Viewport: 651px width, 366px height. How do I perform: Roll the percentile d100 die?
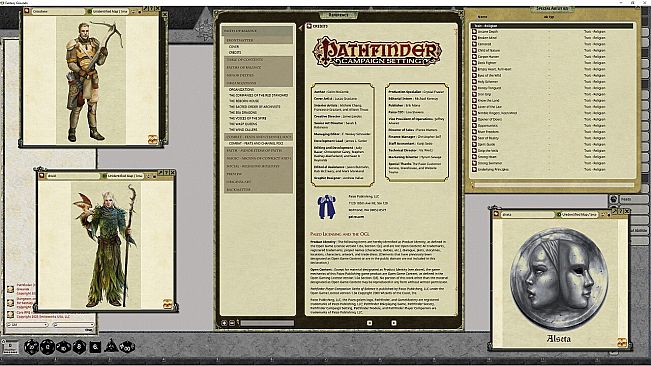127,346
